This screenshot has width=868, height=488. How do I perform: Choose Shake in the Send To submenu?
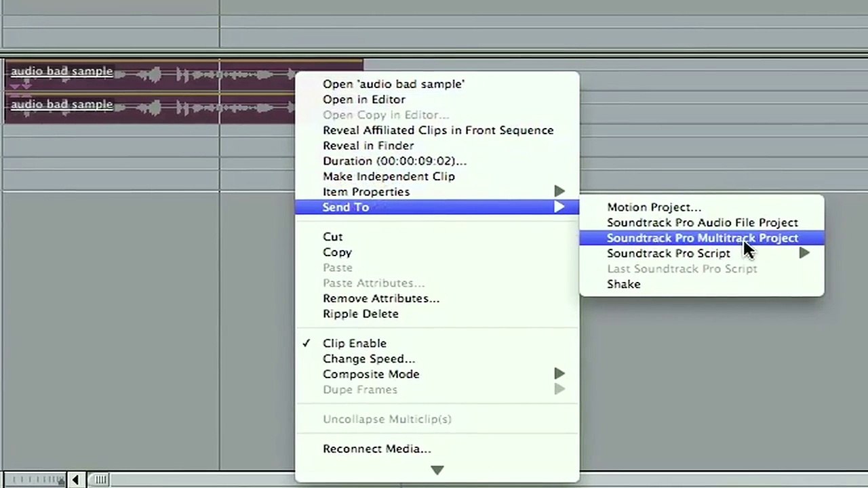702,285
